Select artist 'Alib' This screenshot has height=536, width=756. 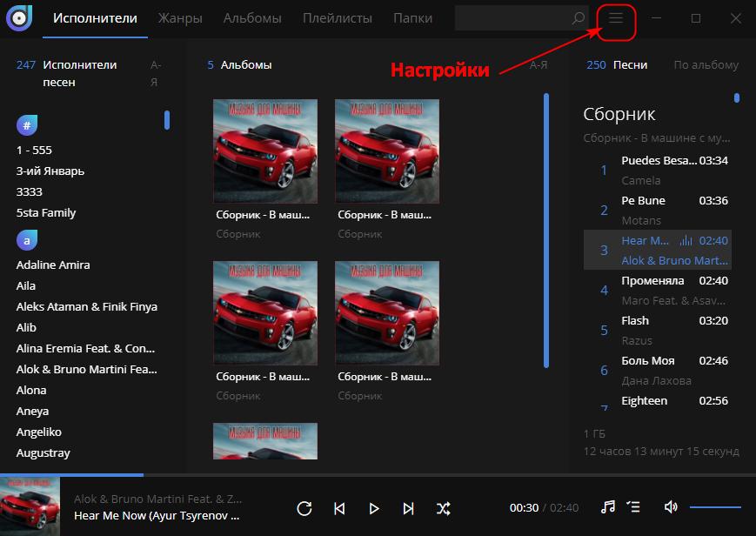(x=26, y=327)
